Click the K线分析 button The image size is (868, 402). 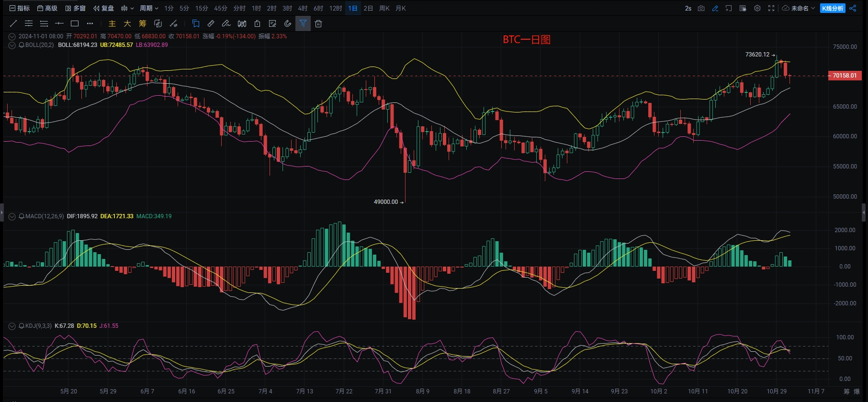click(x=833, y=8)
